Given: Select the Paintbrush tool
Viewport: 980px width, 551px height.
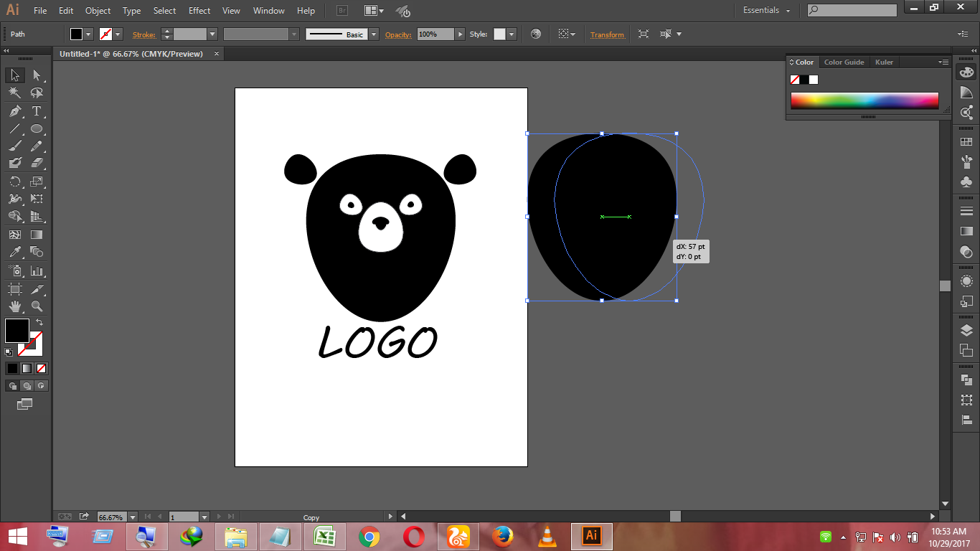Looking at the screenshot, I should (15, 146).
